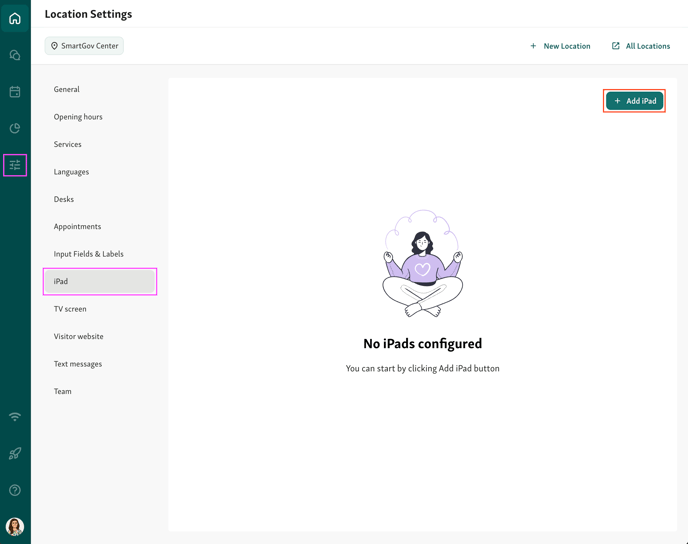This screenshot has height=544, width=688.
Task: Open the user avatar profile picture
Action: [x=15, y=526]
